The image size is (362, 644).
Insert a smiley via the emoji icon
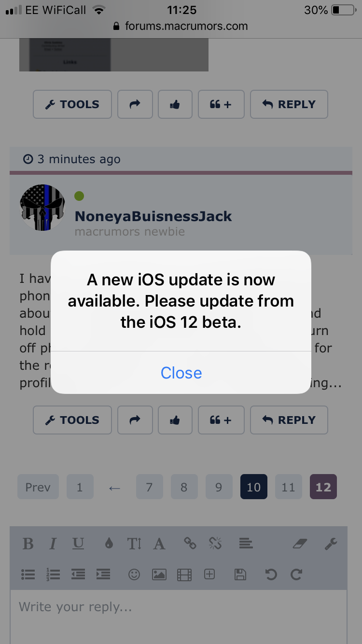[x=134, y=574]
